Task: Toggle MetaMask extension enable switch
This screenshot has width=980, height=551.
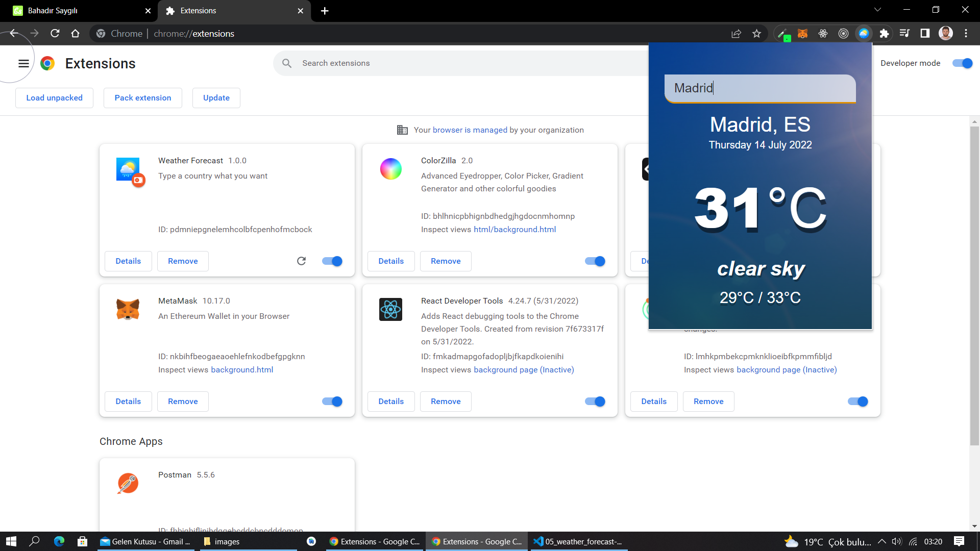Action: pyautogui.click(x=332, y=401)
